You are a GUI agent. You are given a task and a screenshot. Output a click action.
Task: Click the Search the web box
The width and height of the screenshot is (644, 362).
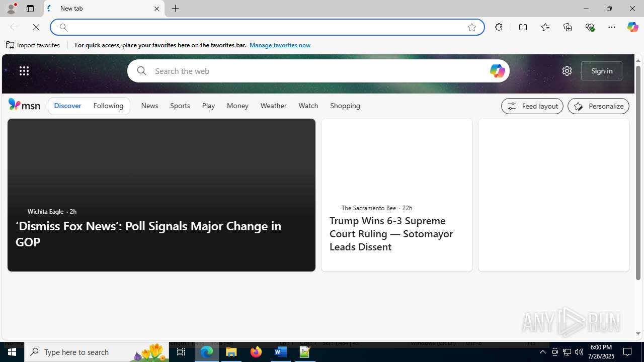[318, 71]
